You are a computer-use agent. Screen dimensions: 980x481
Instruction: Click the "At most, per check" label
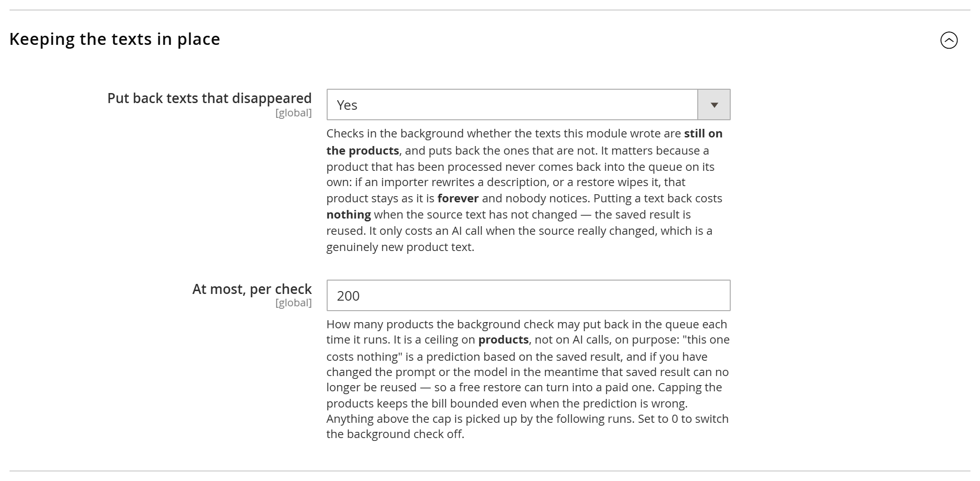(252, 289)
